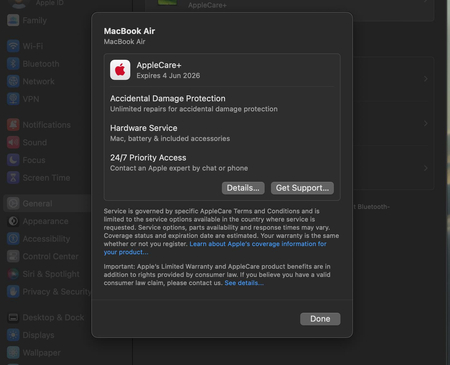The width and height of the screenshot is (450, 365).
Task: Expand the first chevron row behind dialog
Action: point(426,79)
